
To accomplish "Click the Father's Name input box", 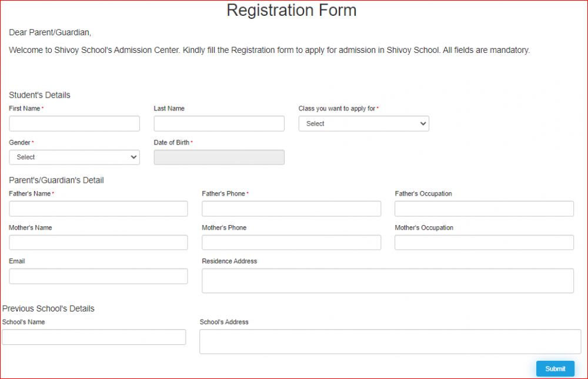I will [98, 209].
